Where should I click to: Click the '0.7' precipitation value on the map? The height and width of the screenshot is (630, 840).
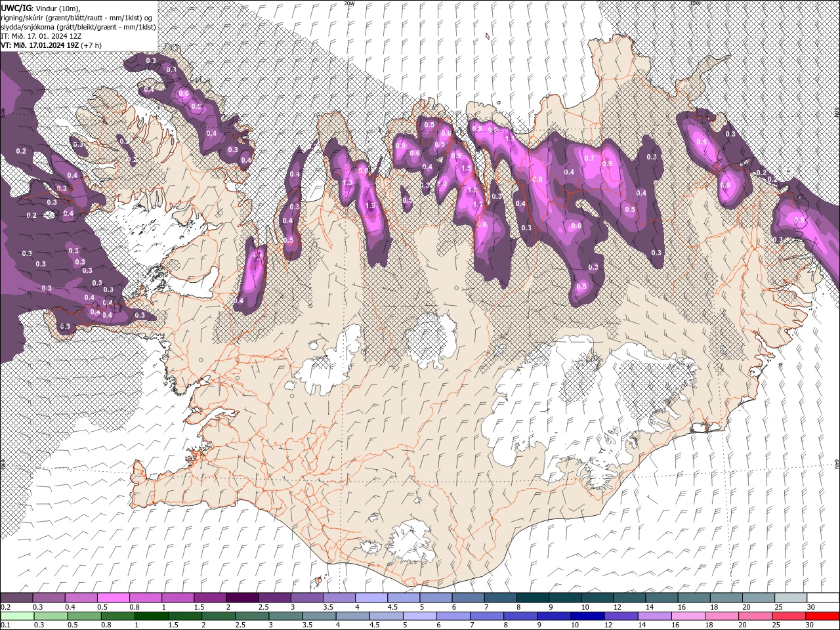click(589, 158)
